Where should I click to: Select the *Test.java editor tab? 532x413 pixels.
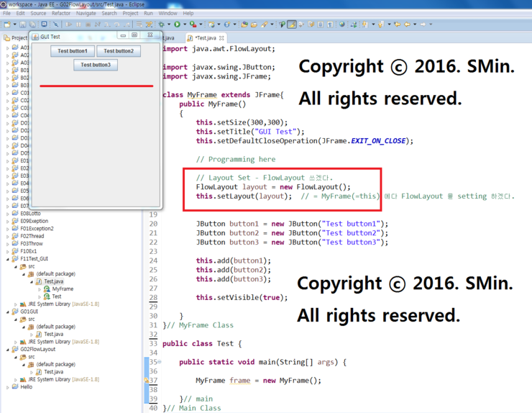(x=206, y=38)
